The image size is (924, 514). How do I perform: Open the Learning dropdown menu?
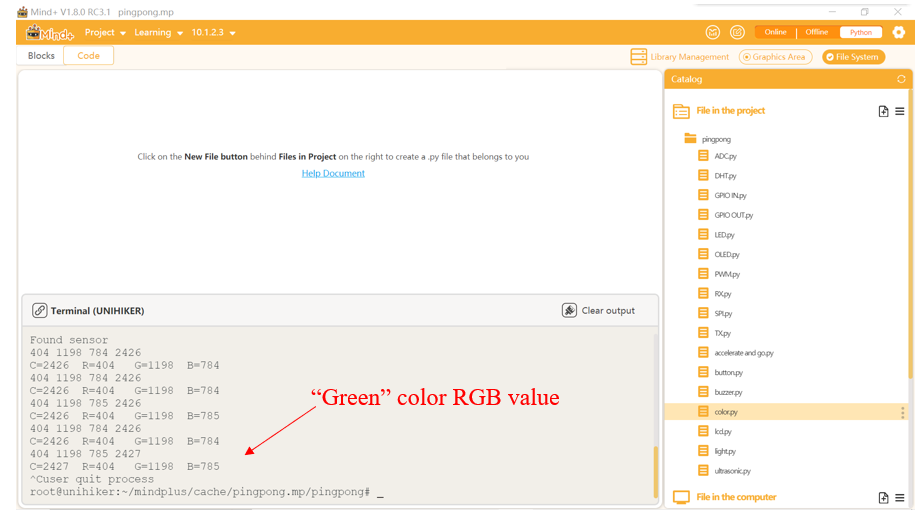point(158,32)
